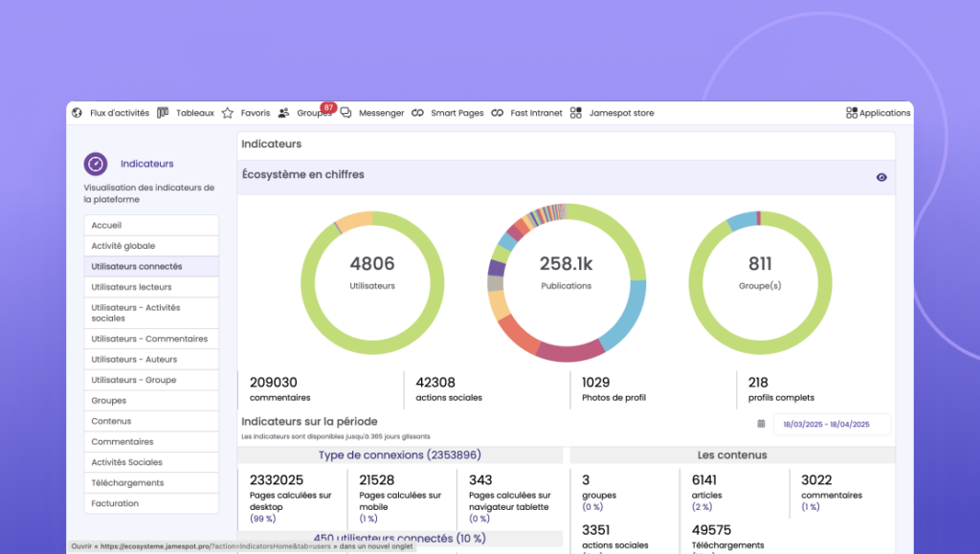The height and width of the screenshot is (554, 980).
Task: Click the 21528 mobile pages value
Action: point(377,480)
